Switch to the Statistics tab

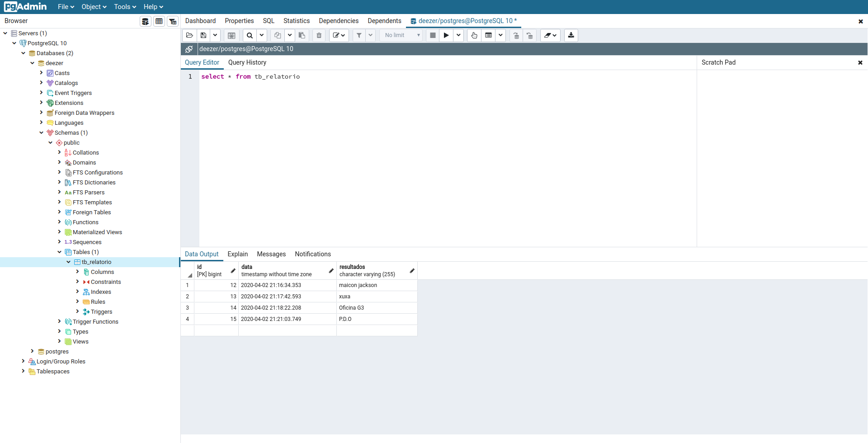pos(297,21)
